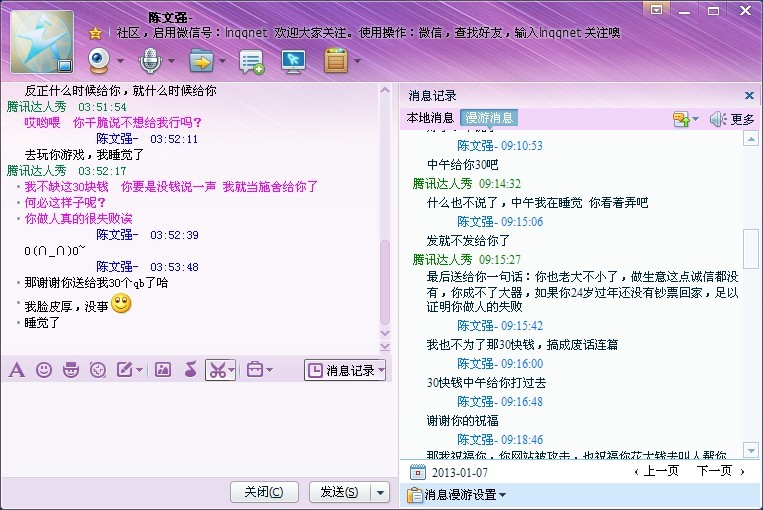763x510 pixels.
Task: Open 更多 options in history panel
Action: pos(742,119)
